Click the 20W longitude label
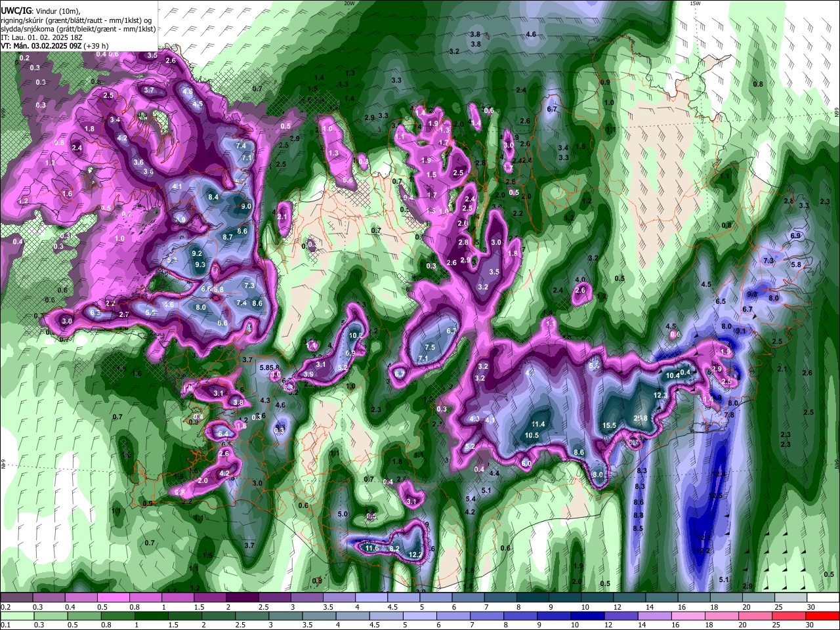This screenshot has width=840, height=630. click(349, 3)
